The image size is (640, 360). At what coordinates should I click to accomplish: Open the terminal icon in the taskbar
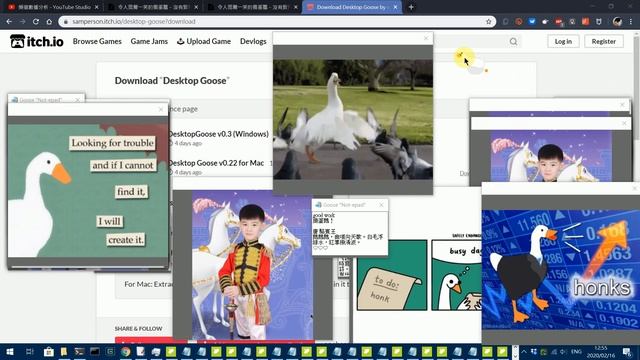point(79,352)
